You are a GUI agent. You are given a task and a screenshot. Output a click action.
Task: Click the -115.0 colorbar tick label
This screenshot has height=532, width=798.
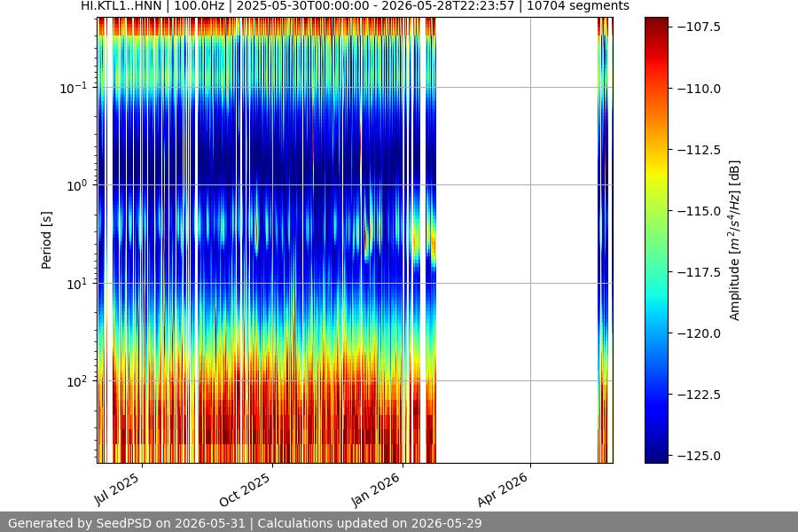(x=700, y=211)
